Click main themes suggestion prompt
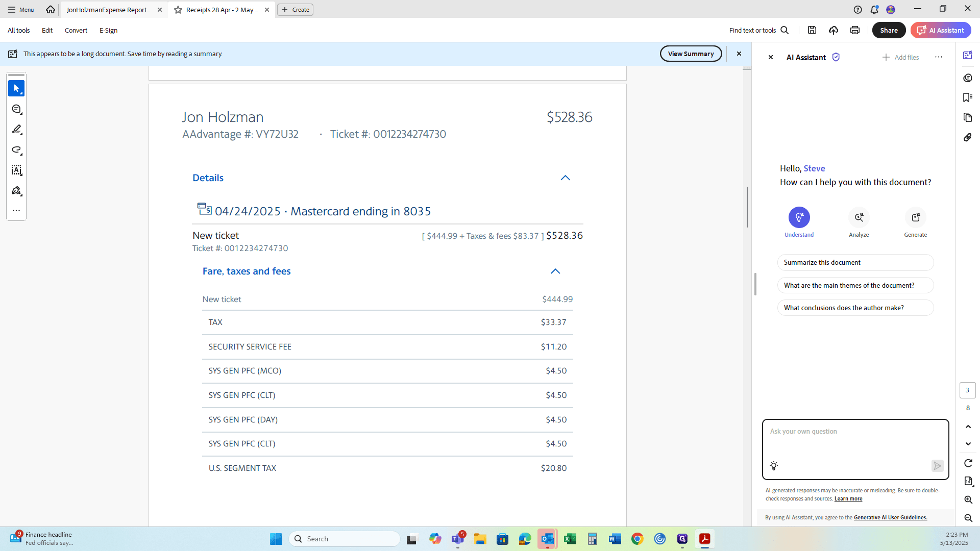Screen dimensions: 980x551 [x=855, y=285]
